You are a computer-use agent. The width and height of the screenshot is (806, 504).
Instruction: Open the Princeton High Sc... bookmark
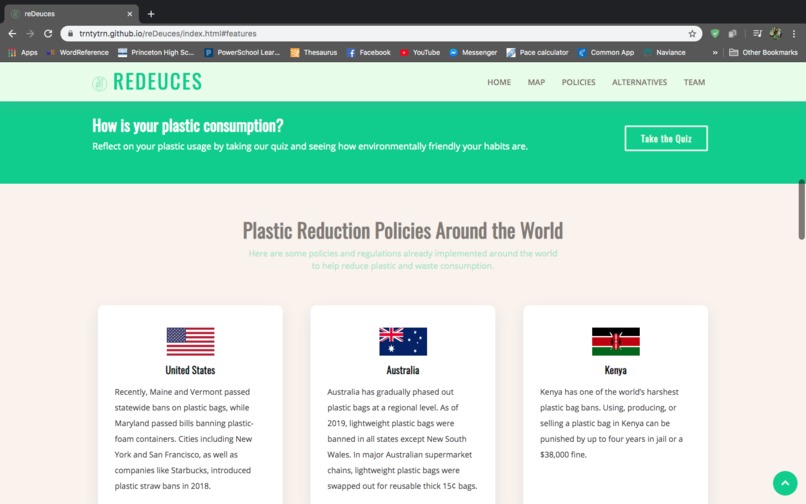[156, 52]
